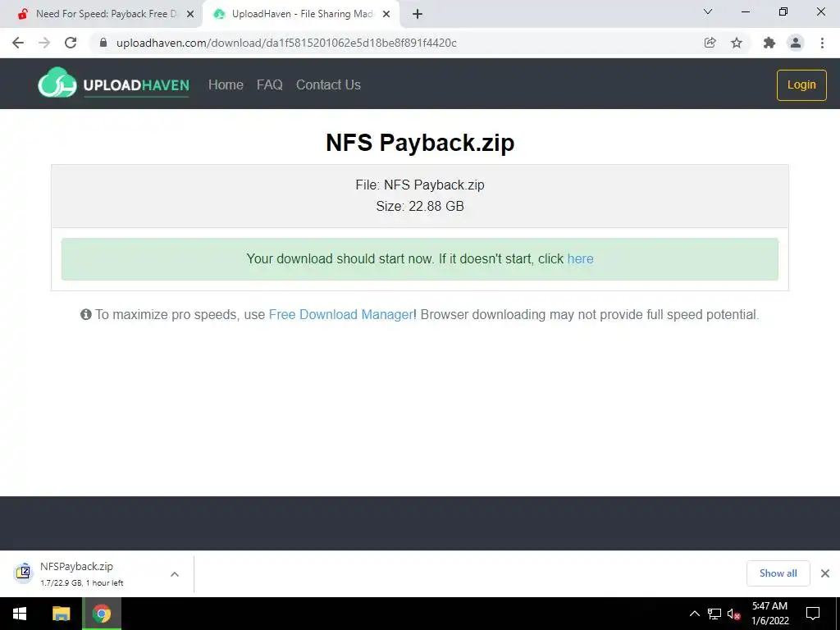Open the Extensions puzzle icon
840x630 pixels.
[769, 43]
